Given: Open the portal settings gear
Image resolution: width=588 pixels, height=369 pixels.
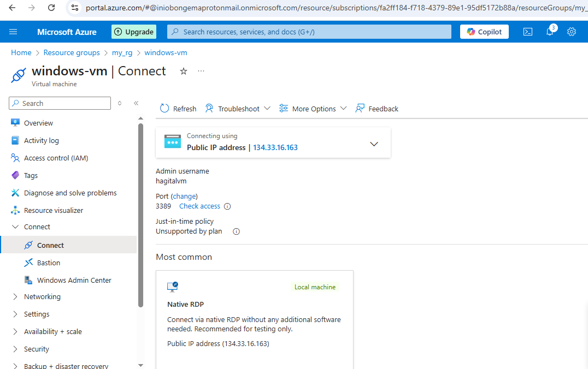Looking at the screenshot, I should pyautogui.click(x=572, y=32).
